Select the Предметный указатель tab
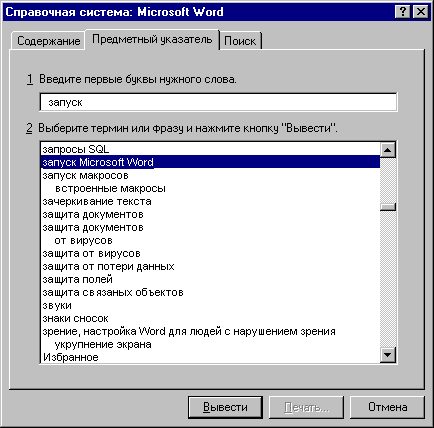This screenshot has width=434, height=428. pos(152,39)
